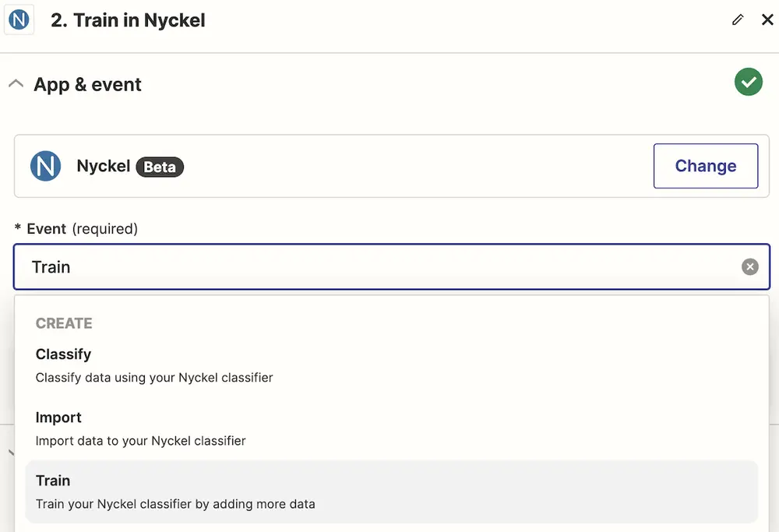
Task: Choose the Train event option
Action: (392, 491)
